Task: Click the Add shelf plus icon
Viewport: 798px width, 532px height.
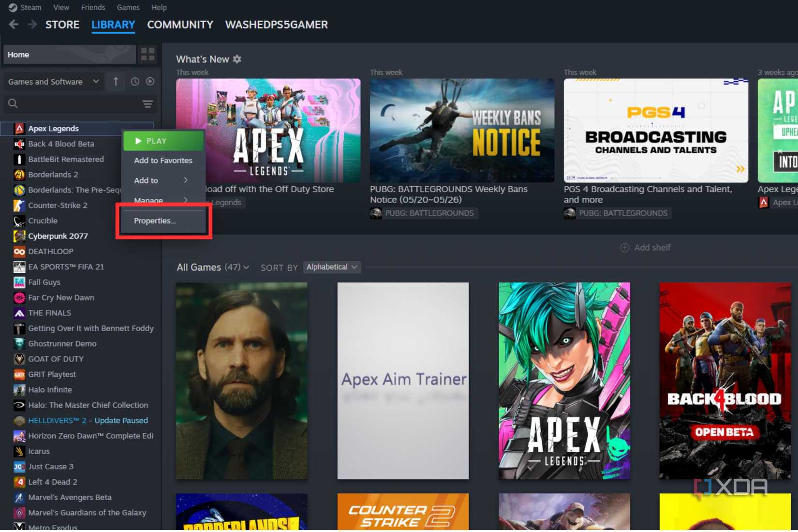Action: click(624, 248)
